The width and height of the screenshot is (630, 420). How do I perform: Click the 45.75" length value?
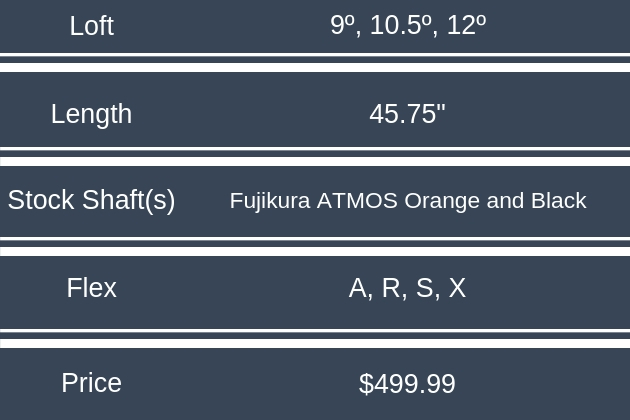[407, 114]
